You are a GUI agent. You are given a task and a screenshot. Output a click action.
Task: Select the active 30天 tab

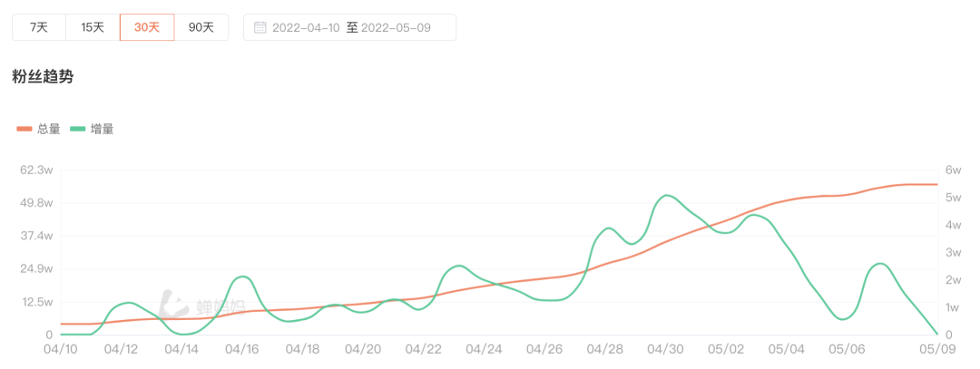pyautogui.click(x=147, y=27)
